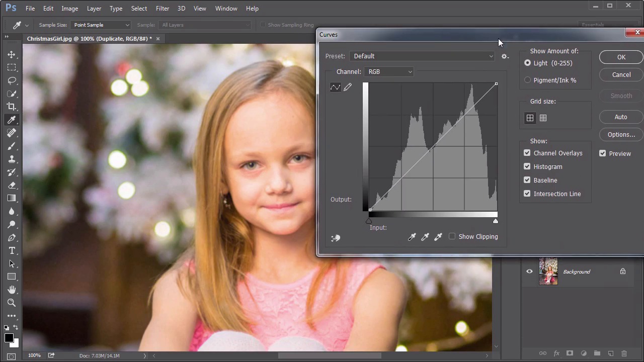Select the Zoom tool
644x362 pixels.
pyautogui.click(x=12, y=303)
